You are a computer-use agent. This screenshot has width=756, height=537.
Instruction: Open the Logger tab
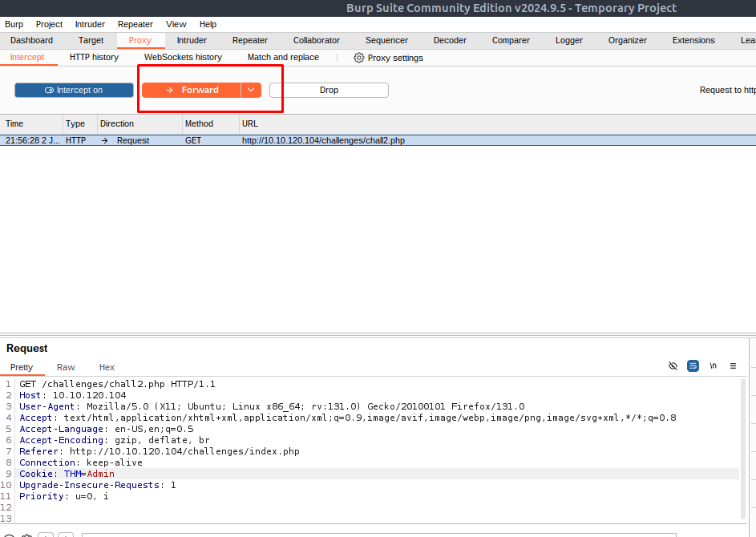569,41
